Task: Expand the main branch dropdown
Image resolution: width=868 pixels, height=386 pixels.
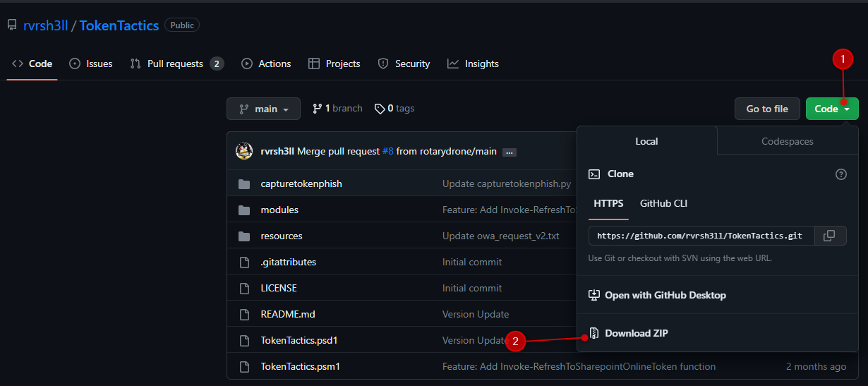Action: point(263,109)
